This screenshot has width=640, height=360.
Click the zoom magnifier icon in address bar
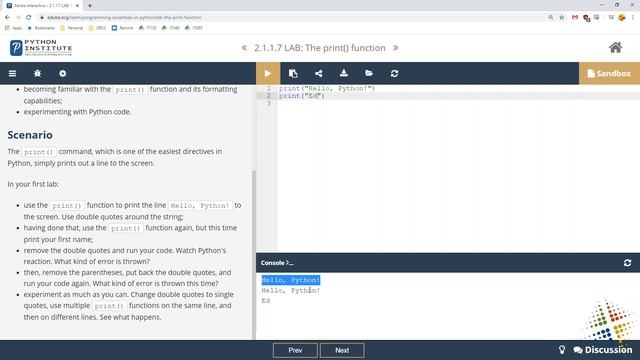[551, 18]
